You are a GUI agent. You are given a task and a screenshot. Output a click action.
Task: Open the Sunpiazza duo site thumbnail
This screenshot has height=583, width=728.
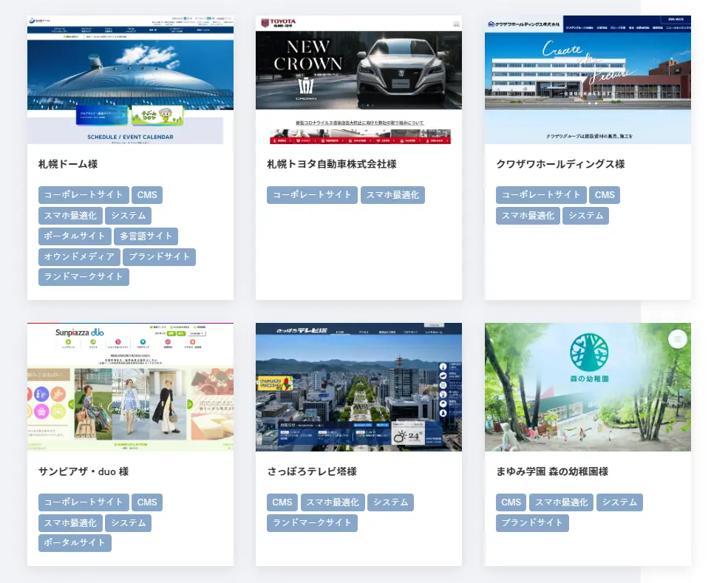click(130, 387)
